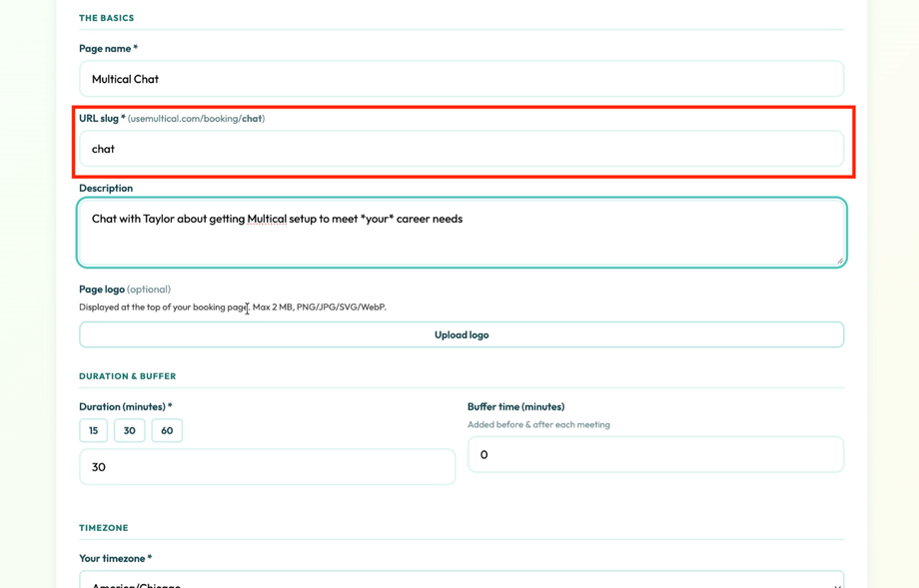Click the Buffer time field showing 0

pos(655,454)
